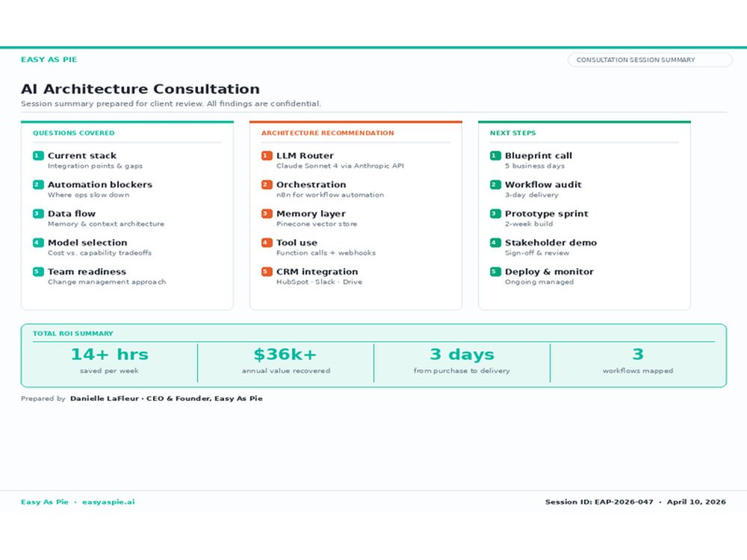Click the $36k+ ROI value

(x=285, y=354)
